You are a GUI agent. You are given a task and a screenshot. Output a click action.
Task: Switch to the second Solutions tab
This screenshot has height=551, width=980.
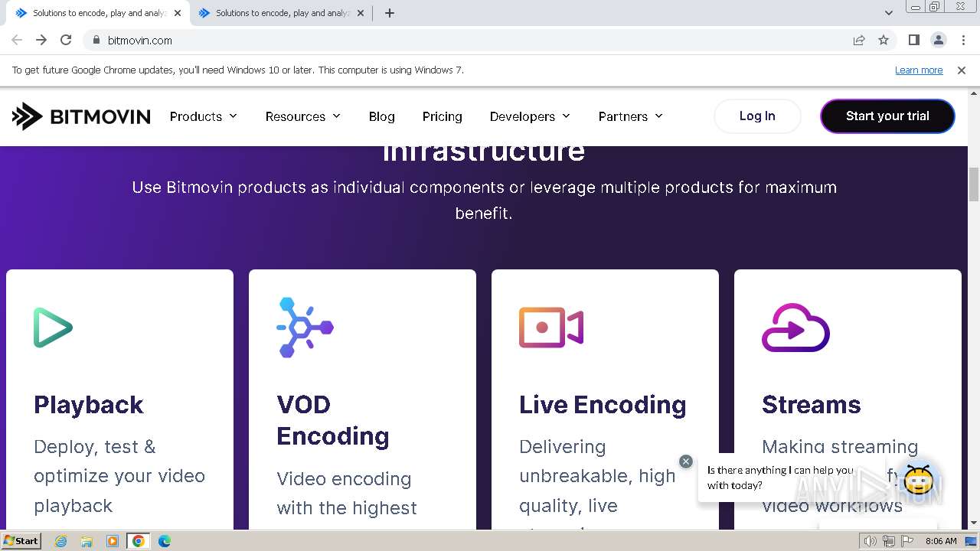pos(282,13)
